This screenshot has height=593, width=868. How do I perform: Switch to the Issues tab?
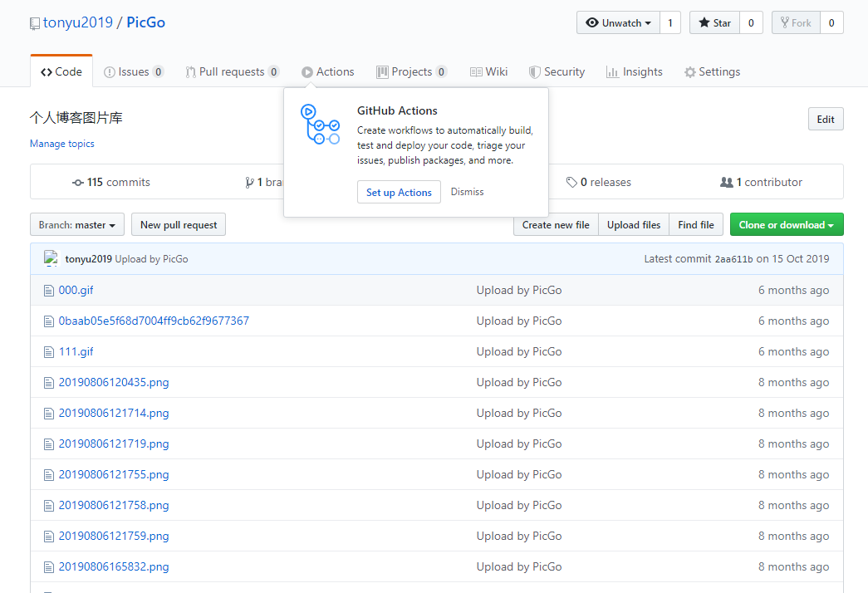click(133, 72)
